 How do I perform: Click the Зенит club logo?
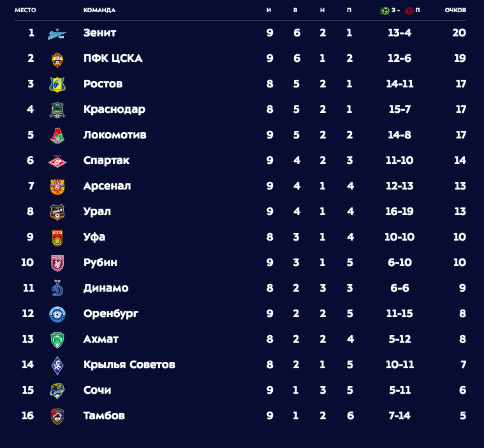click(57, 34)
